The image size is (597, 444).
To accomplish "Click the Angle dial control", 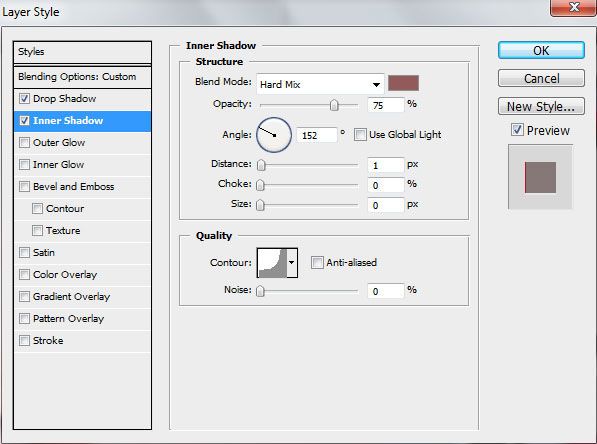I will (x=274, y=135).
